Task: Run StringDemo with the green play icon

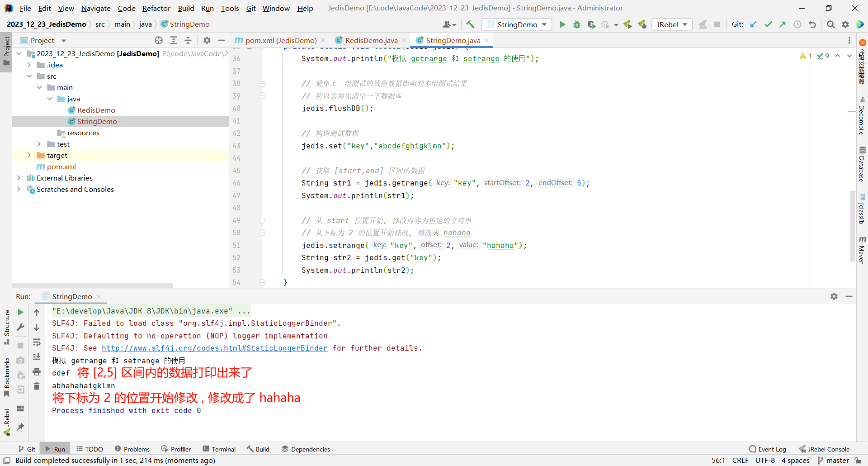Action: 562,24
